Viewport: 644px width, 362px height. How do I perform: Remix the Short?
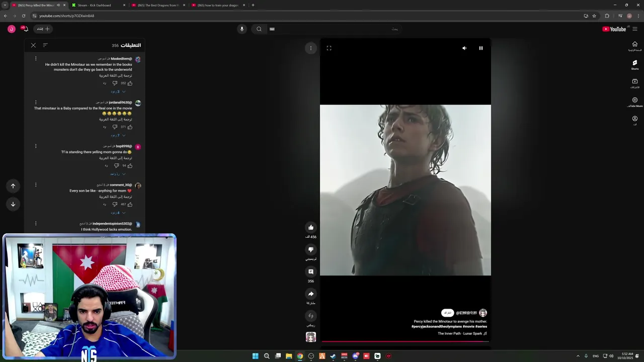(311, 316)
